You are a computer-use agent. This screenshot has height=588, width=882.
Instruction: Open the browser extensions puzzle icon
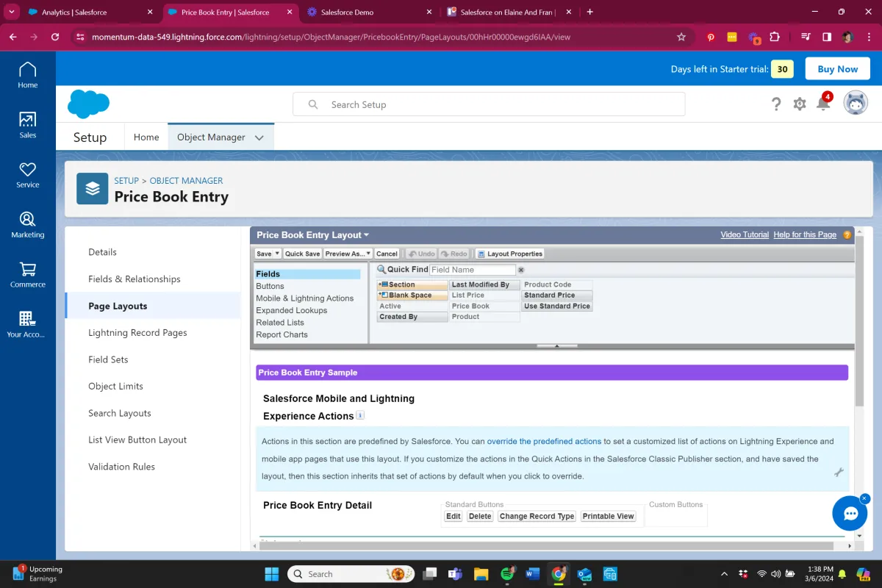pos(775,37)
